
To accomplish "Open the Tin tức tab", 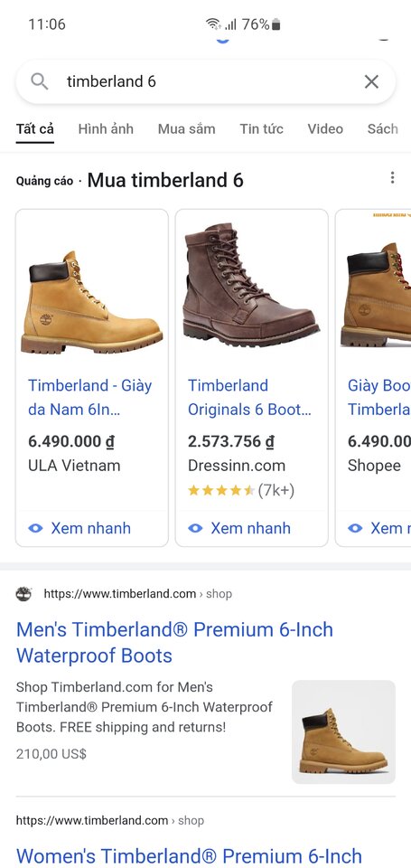I will coord(262,129).
